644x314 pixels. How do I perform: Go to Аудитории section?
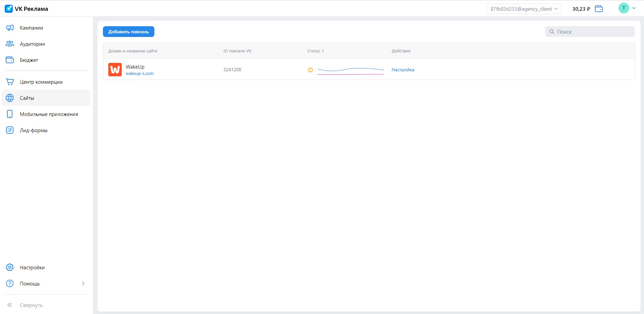(32, 44)
